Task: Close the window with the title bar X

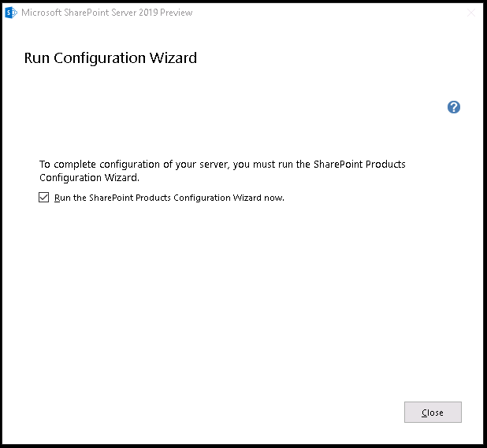Action: [471, 13]
